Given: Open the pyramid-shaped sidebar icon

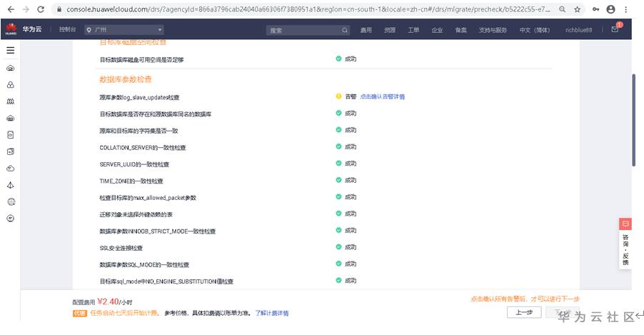Looking at the screenshot, I should click(11, 185).
